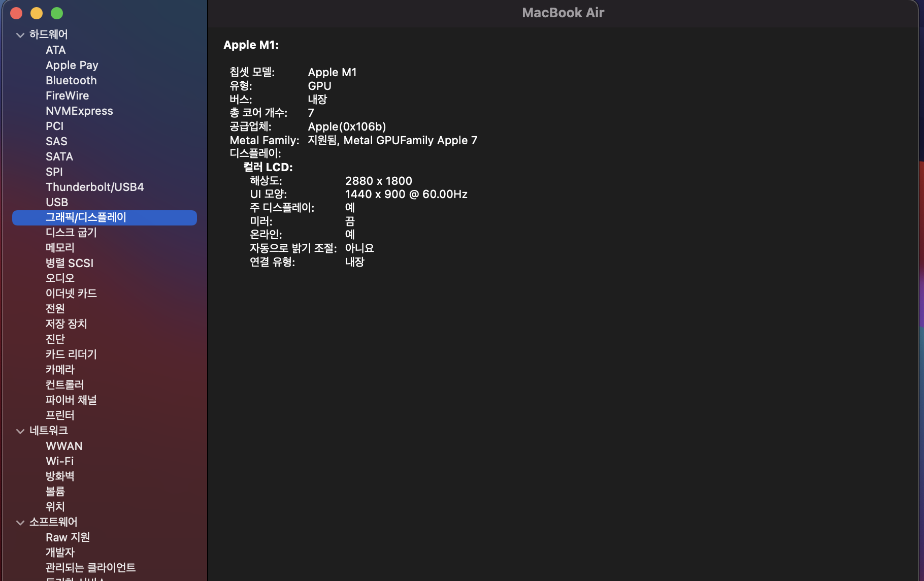The height and width of the screenshot is (581, 924).
Task: Show the 전원 information
Action: pos(55,309)
